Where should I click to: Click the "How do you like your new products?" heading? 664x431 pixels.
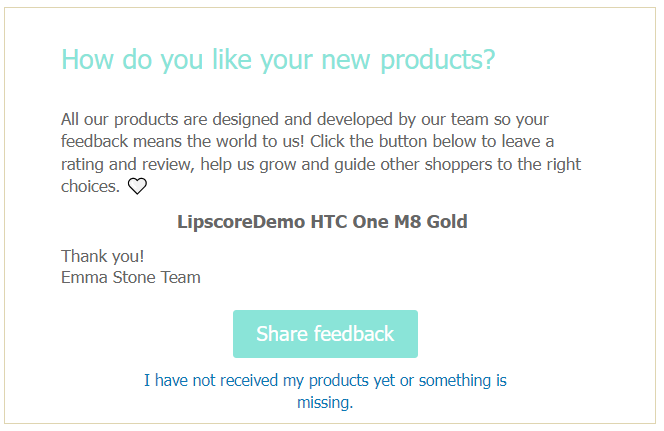278,60
